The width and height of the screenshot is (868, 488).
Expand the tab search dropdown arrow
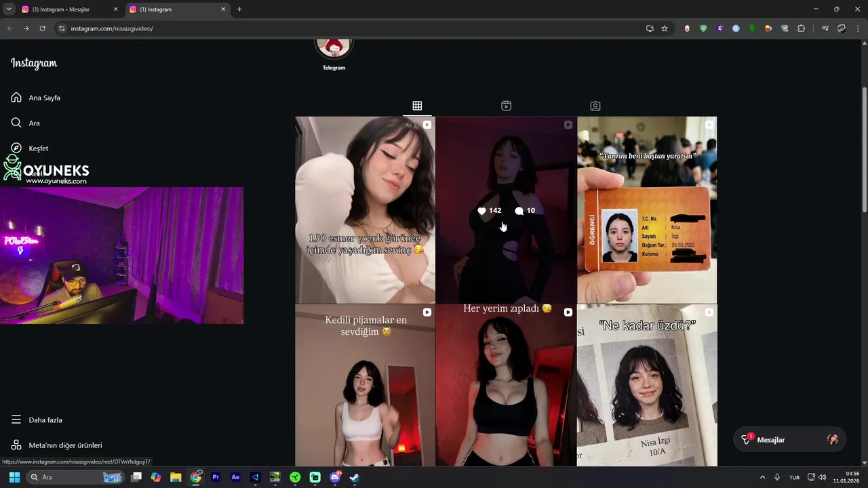click(x=9, y=9)
